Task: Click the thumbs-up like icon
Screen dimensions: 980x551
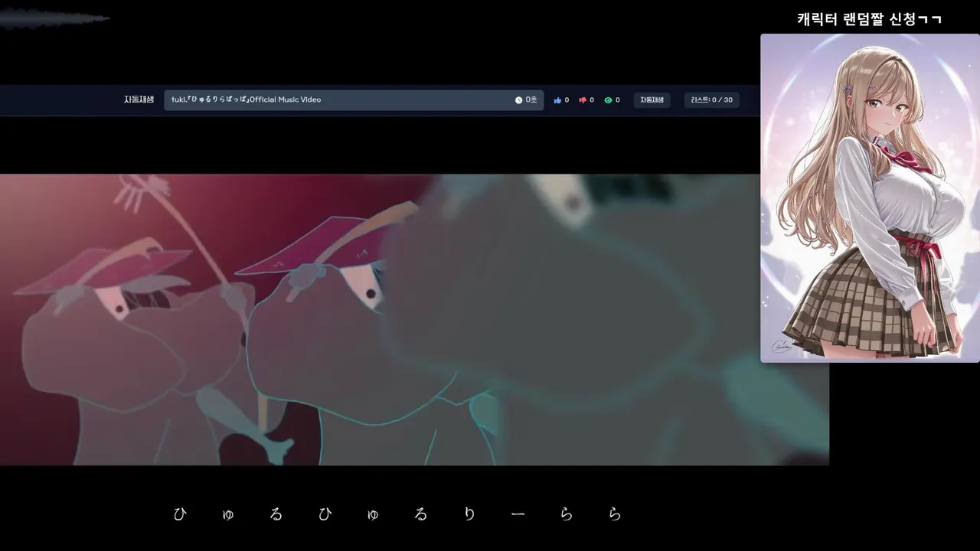Action: point(557,100)
